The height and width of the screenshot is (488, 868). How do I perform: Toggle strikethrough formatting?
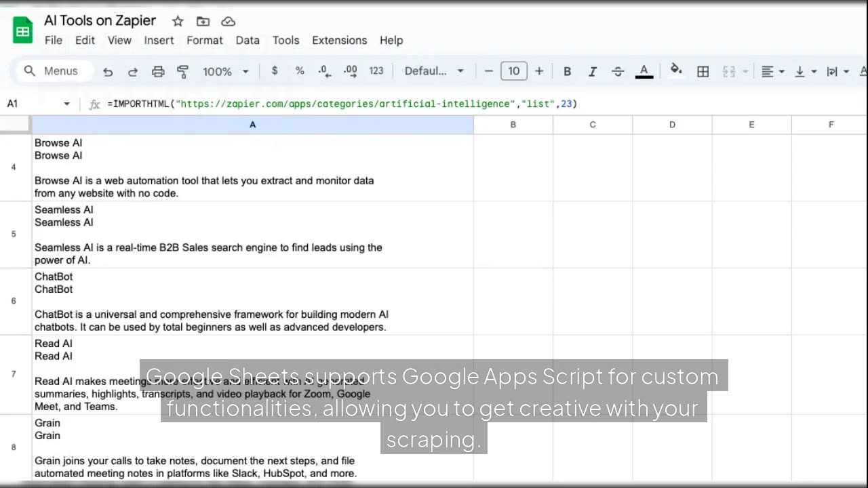tap(618, 71)
